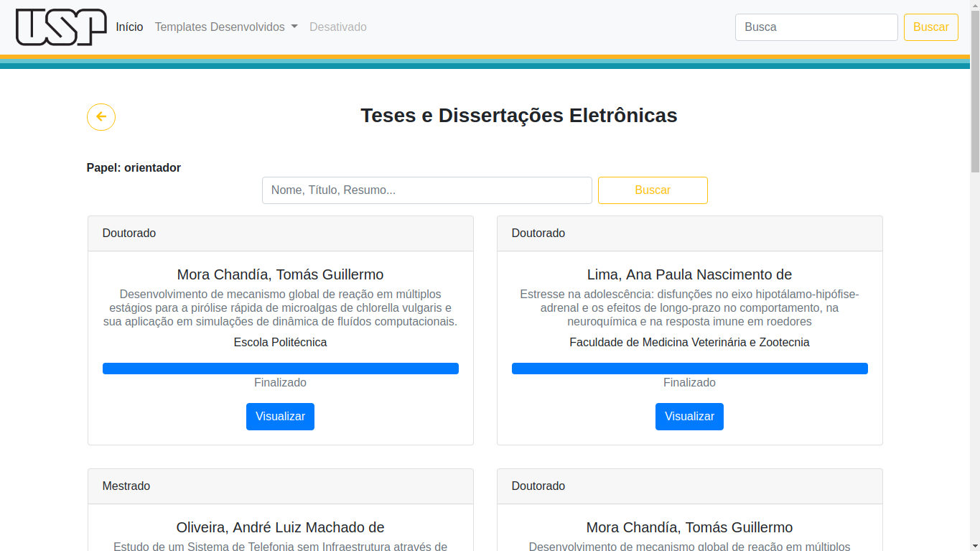Click the top-right Buscar button
980x551 pixels.
click(x=930, y=27)
